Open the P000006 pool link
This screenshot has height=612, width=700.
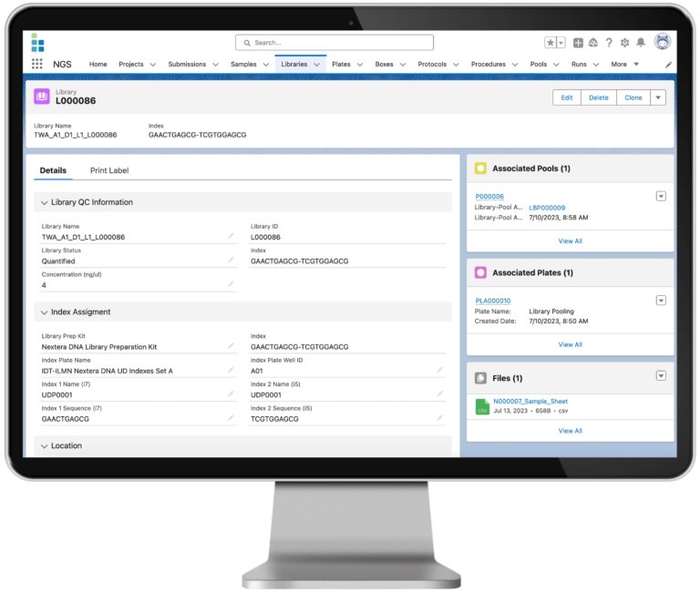(489, 197)
